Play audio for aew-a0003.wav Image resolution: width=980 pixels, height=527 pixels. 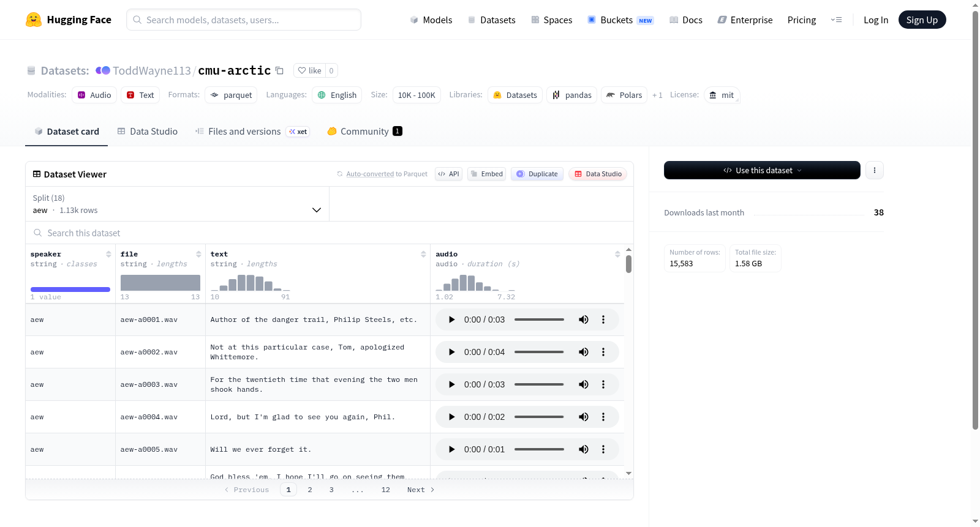click(451, 384)
